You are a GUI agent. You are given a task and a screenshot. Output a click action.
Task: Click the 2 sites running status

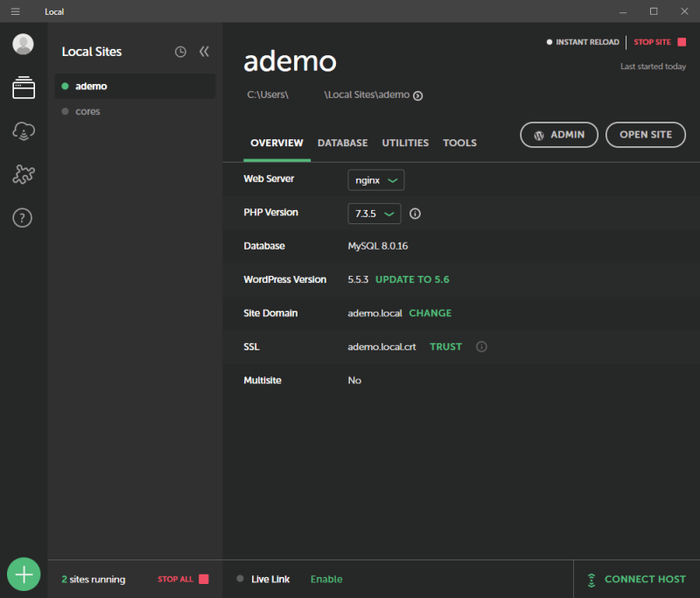[x=94, y=580]
